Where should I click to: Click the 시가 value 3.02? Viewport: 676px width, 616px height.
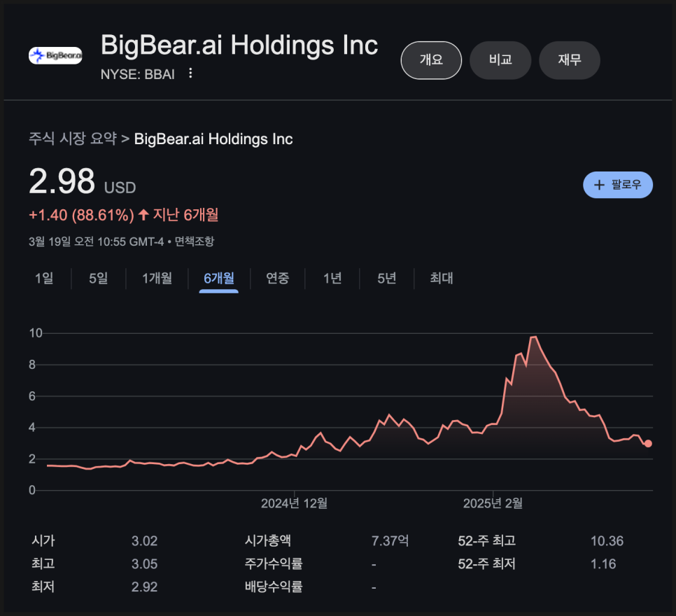[144, 541]
